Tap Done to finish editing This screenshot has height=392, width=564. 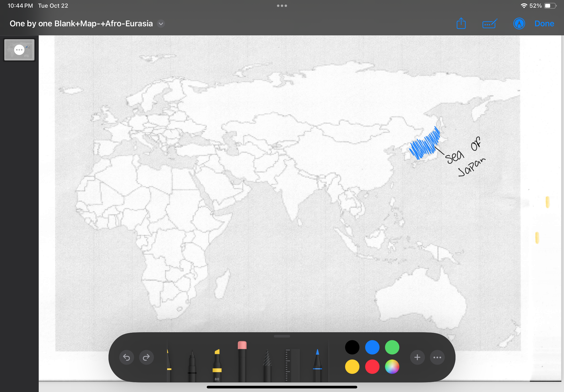click(x=544, y=24)
